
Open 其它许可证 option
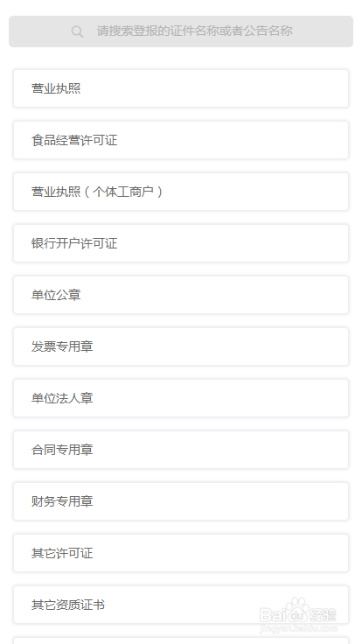click(x=181, y=553)
